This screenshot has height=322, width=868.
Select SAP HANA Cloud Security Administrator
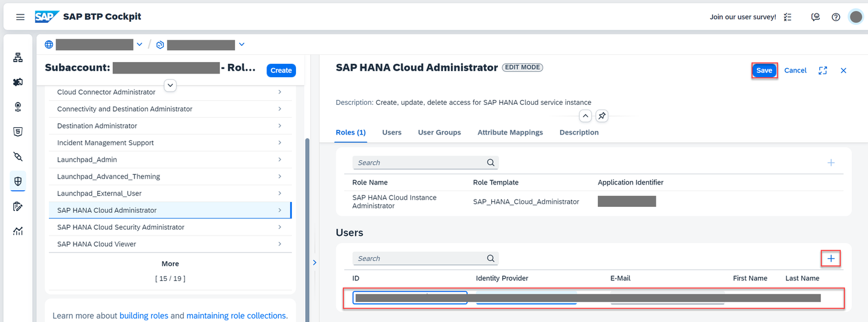coord(170,227)
